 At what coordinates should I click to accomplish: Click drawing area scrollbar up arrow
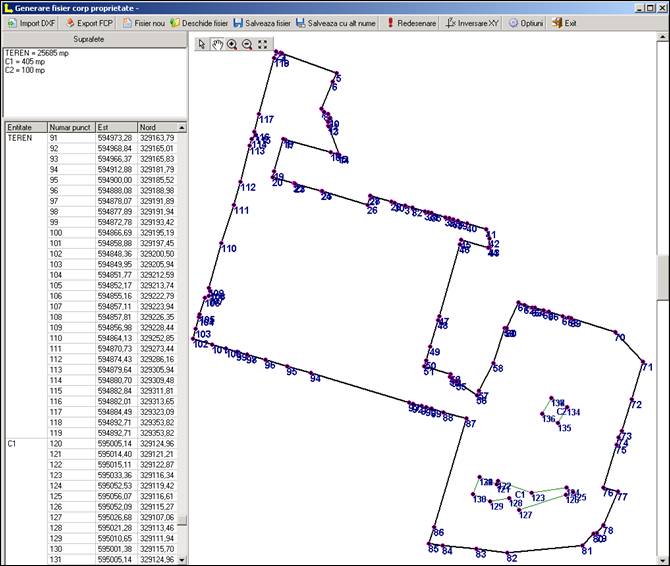tap(662, 37)
